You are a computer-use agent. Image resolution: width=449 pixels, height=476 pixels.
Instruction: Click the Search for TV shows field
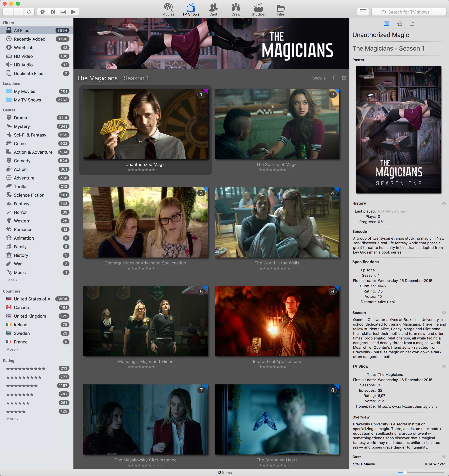(x=409, y=12)
